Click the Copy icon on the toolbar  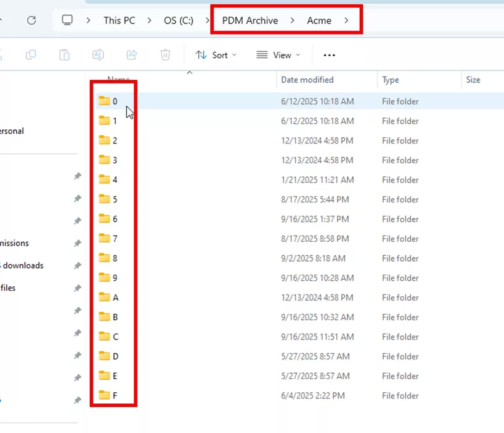[31, 55]
